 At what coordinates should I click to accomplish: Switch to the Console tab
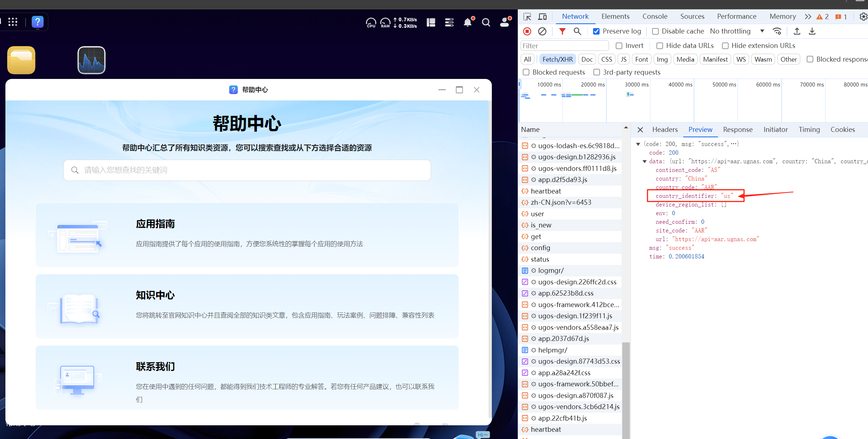click(x=655, y=17)
